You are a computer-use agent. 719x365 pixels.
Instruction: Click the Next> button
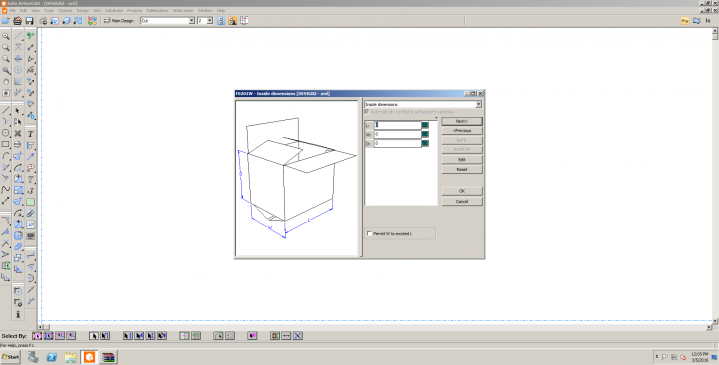pos(462,122)
